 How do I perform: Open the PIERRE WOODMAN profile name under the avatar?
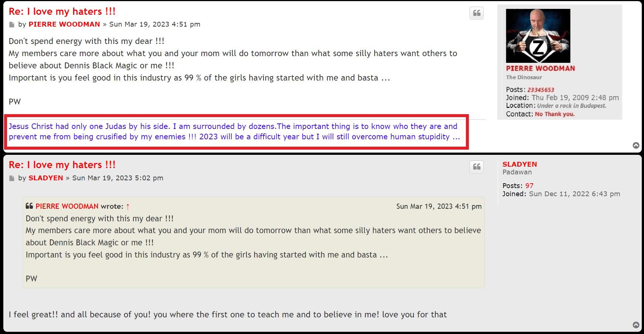540,68
